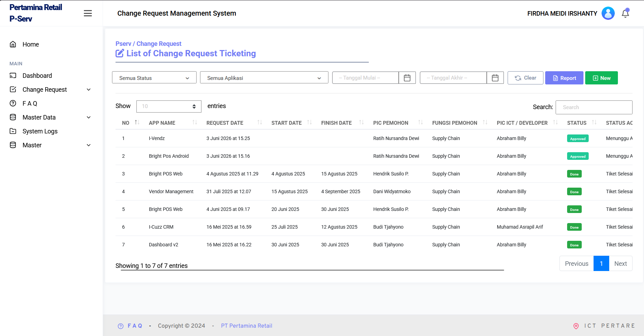Click the Previous pagination button
644x336 pixels.
(x=577, y=263)
